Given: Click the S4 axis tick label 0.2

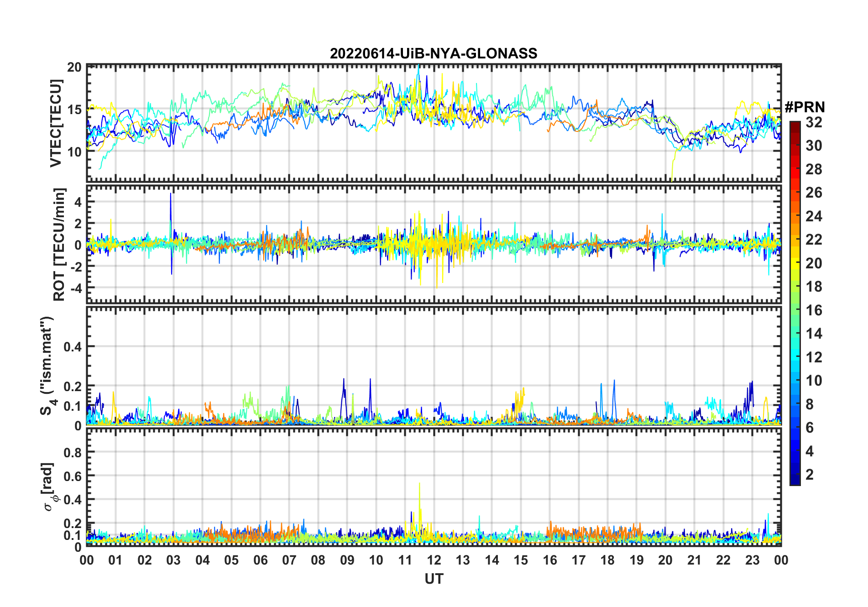Looking at the screenshot, I should click(x=73, y=387).
